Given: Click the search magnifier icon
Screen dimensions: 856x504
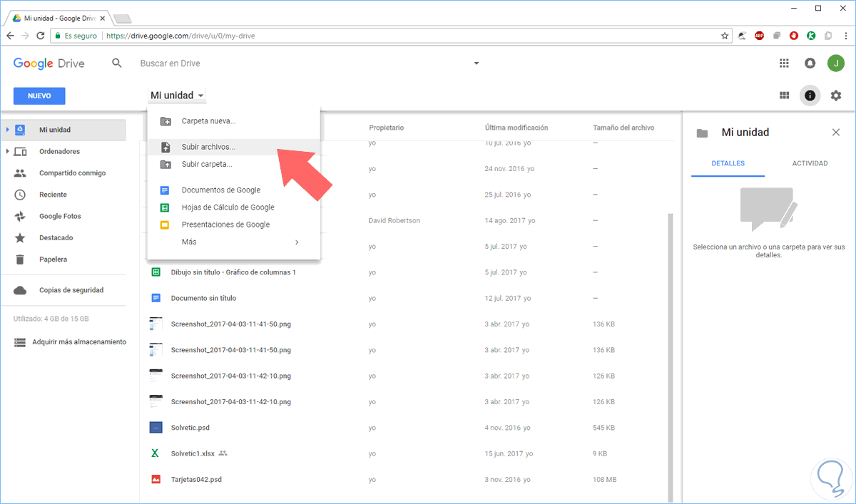Looking at the screenshot, I should pyautogui.click(x=117, y=63).
